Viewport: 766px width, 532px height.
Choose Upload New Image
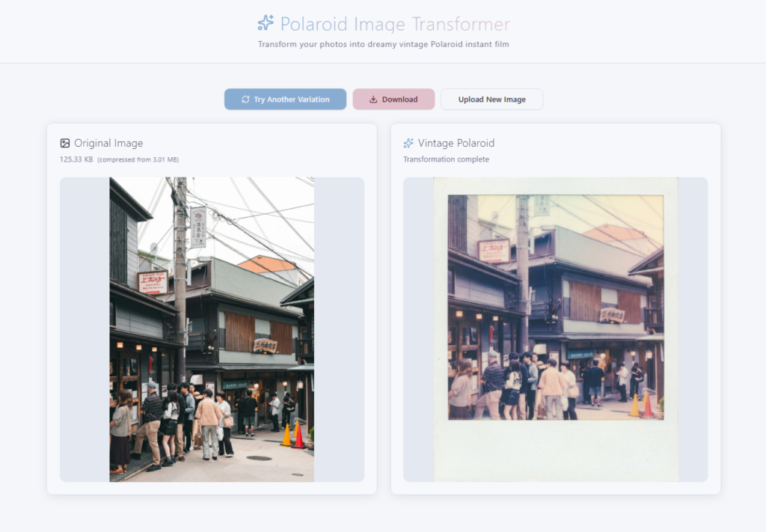pyautogui.click(x=491, y=100)
